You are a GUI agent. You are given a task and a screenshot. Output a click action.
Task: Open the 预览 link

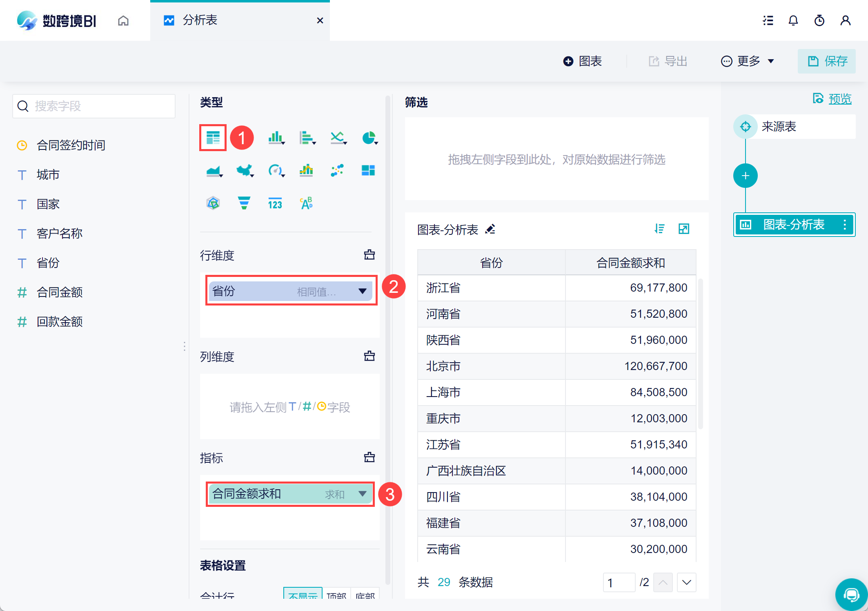click(839, 99)
